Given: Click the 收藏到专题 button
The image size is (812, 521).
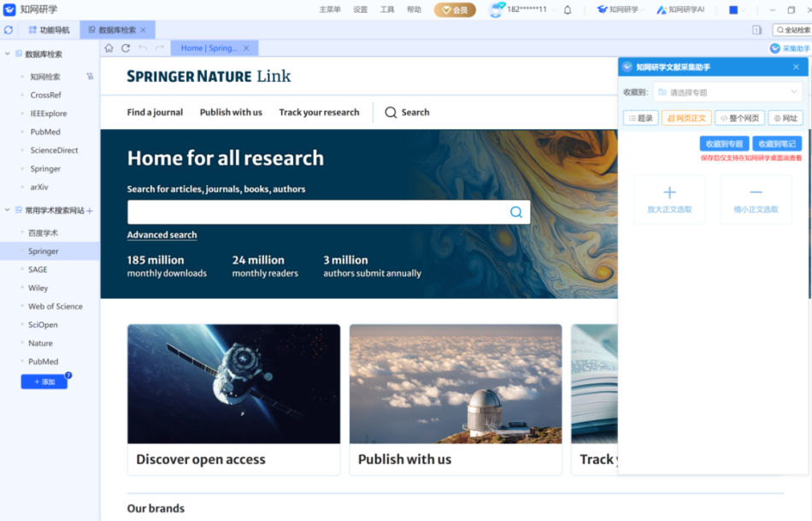Looking at the screenshot, I should point(724,144).
